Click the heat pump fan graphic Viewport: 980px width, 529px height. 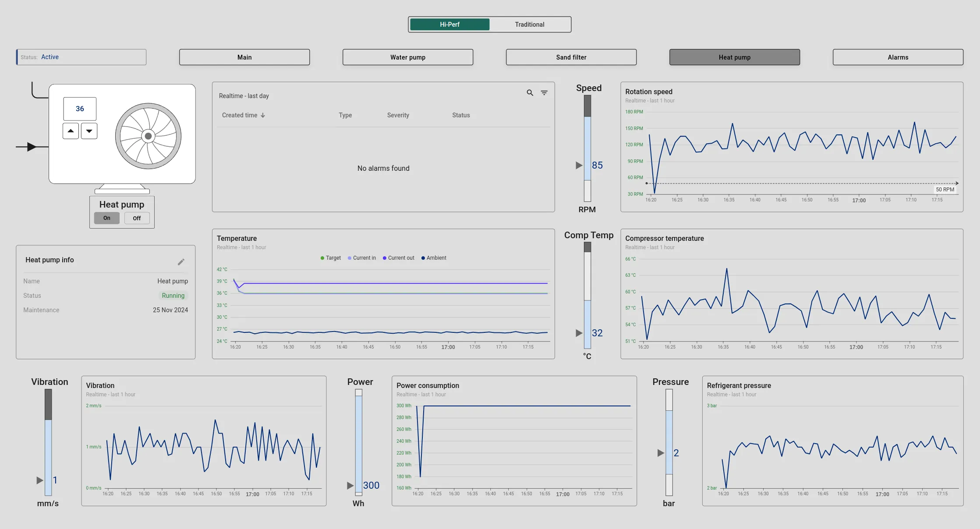click(148, 136)
